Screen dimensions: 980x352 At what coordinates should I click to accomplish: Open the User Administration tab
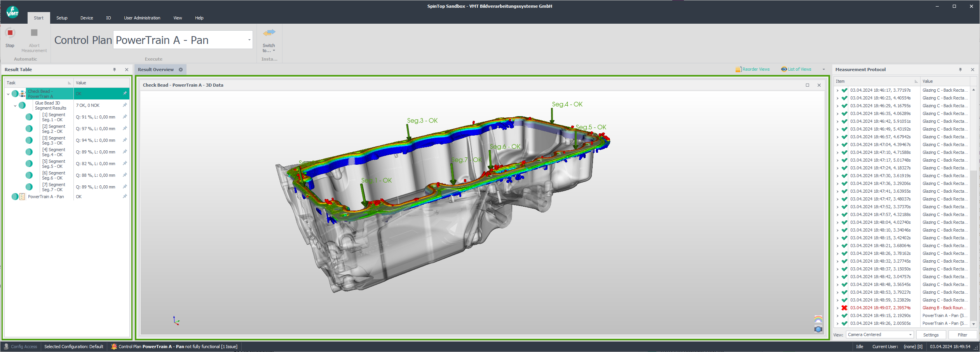point(142,18)
